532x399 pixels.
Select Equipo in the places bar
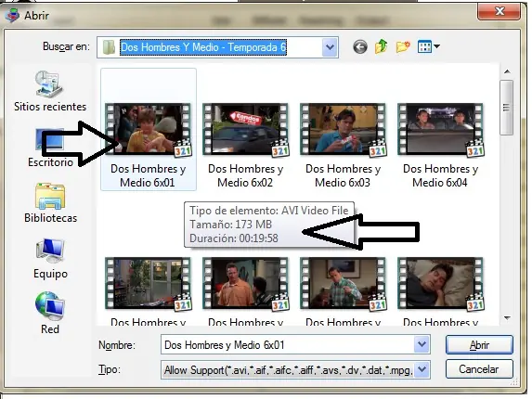tap(50, 258)
